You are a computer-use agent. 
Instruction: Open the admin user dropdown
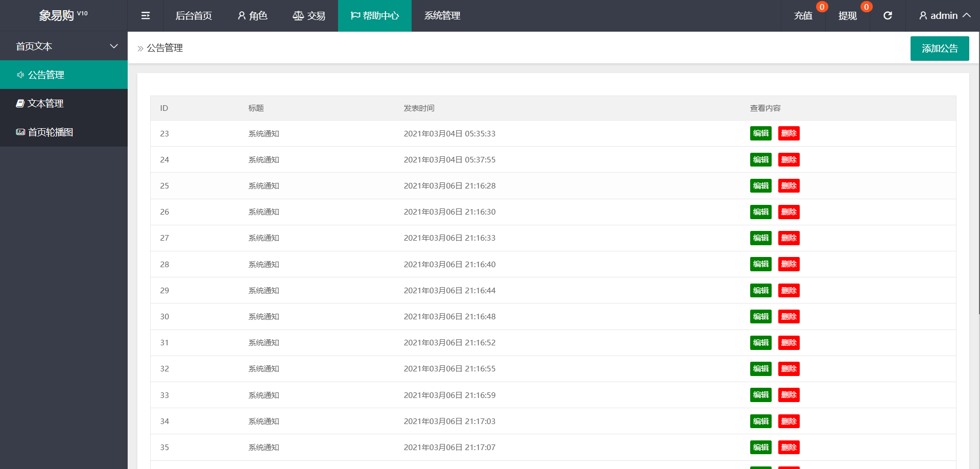pyautogui.click(x=945, y=16)
